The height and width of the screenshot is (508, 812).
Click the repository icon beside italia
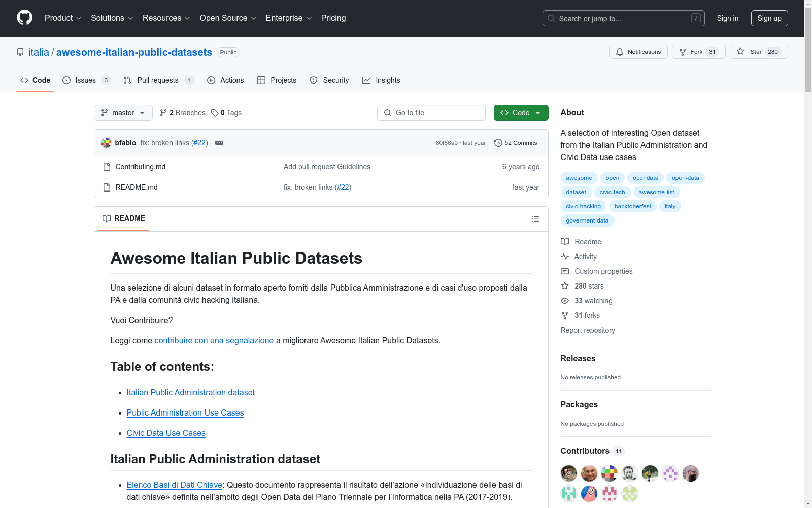[20, 52]
